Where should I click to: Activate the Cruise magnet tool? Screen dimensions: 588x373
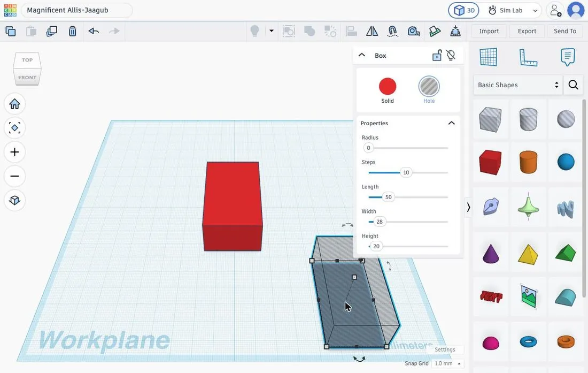pos(392,31)
